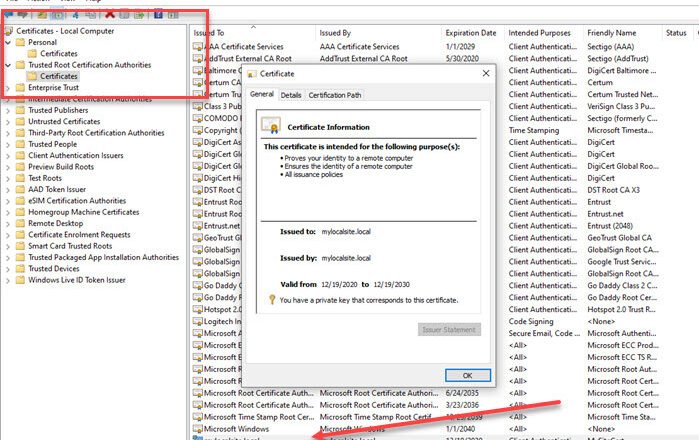
Task: Click the Copyright certificate row icon
Action: coord(197,130)
